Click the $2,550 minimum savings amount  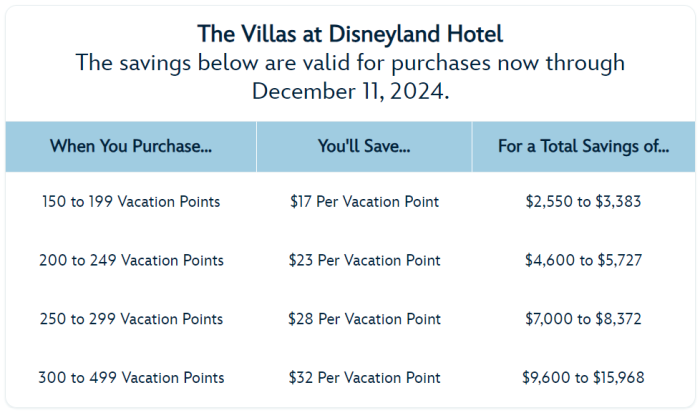coord(547,201)
